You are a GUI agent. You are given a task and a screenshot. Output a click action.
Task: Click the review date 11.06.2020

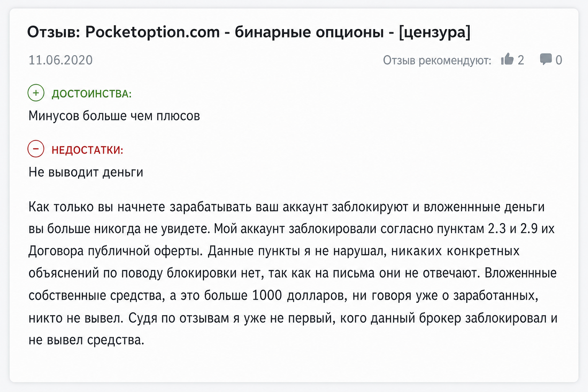[x=60, y=60]
